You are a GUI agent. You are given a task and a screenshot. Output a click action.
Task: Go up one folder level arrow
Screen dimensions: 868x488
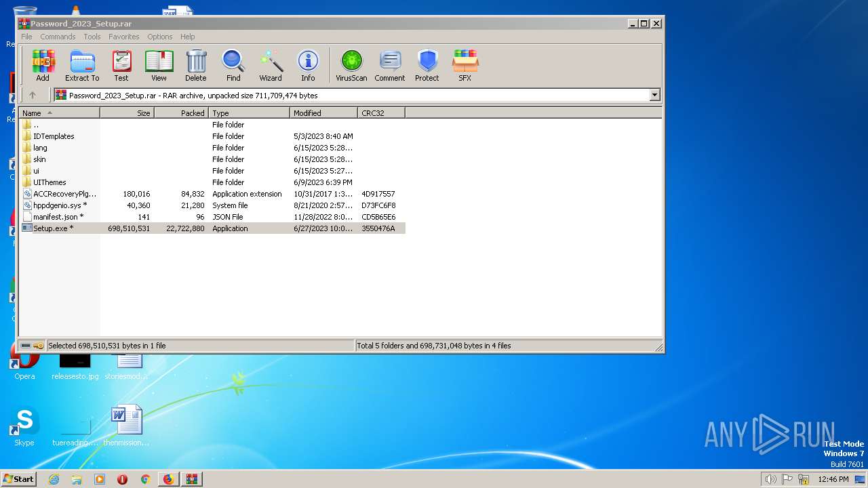coord(32,96)
